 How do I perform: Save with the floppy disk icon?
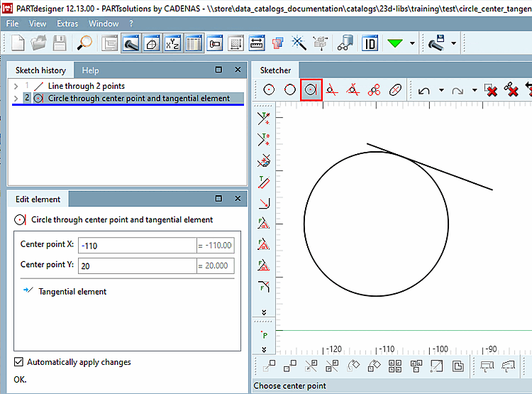click(x=60, y=43)
